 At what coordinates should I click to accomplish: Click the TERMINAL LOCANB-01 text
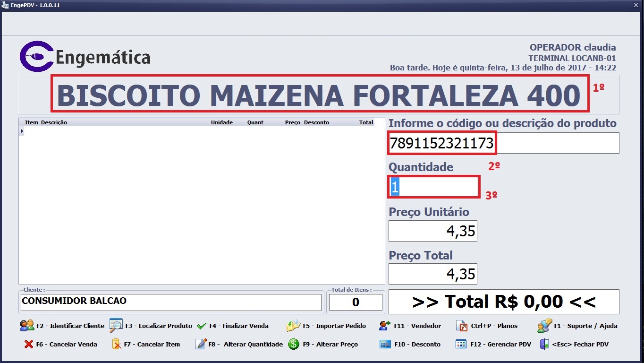[572, 58]
